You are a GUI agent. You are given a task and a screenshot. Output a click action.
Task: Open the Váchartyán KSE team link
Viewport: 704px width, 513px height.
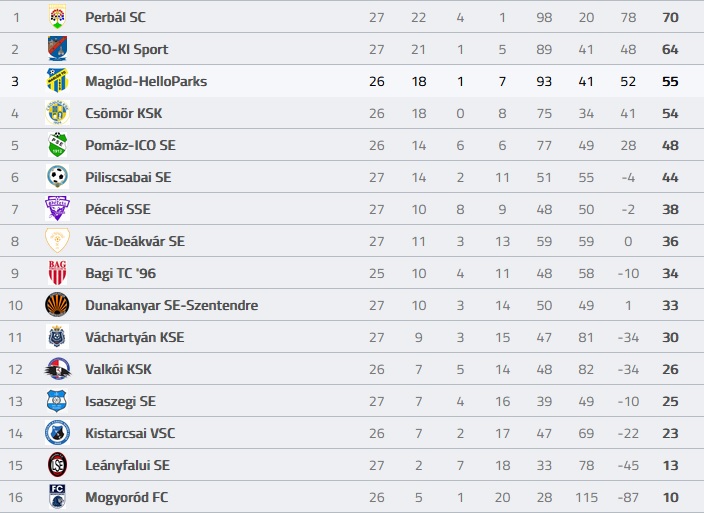[135, 338]
